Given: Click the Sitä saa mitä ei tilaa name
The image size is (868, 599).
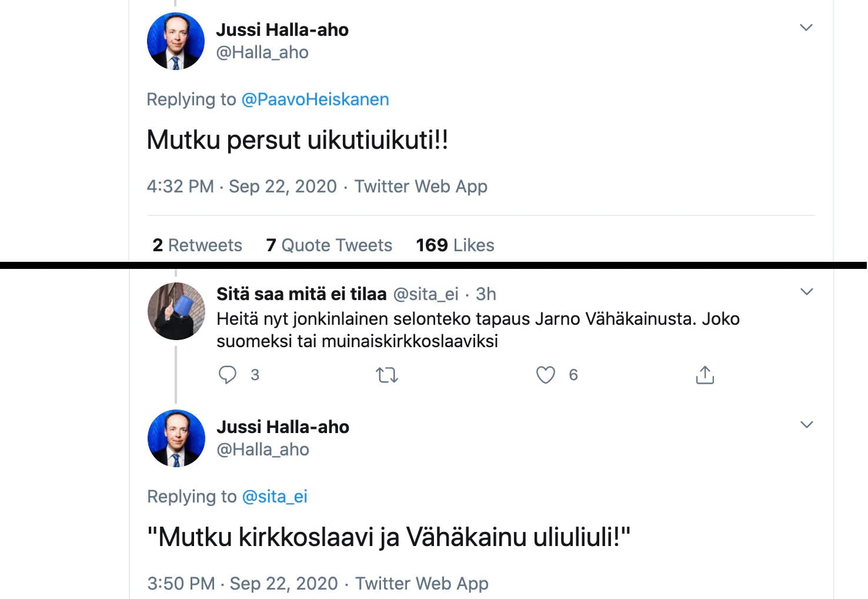Looking at the screenshot, I should tap(301, 294).
